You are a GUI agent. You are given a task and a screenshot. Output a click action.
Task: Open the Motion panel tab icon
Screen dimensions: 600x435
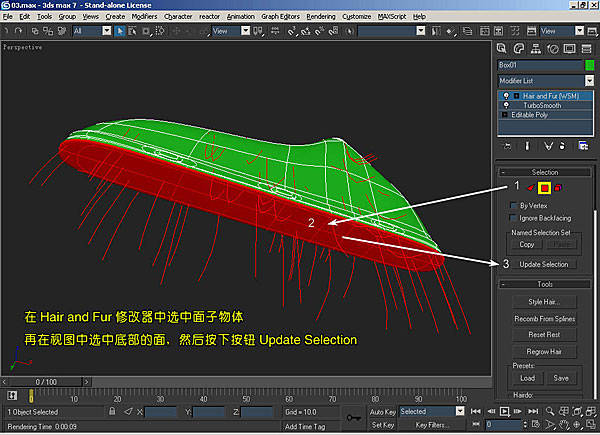tap(553, 49)
